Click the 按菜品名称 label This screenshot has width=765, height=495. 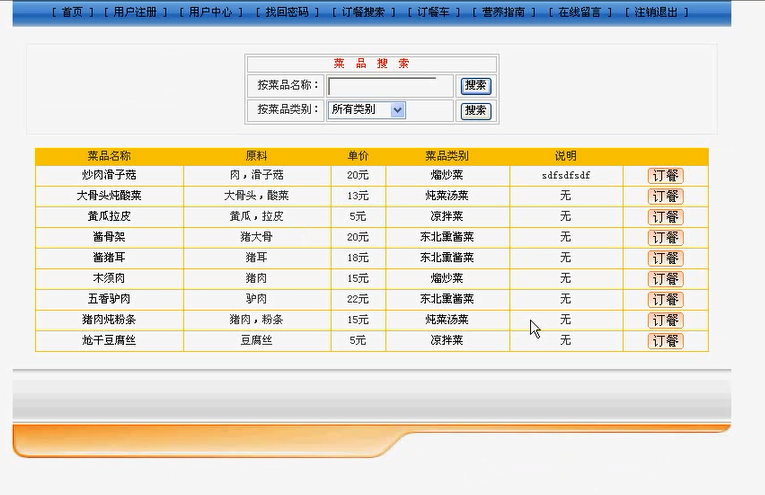(x=288, y=85)
